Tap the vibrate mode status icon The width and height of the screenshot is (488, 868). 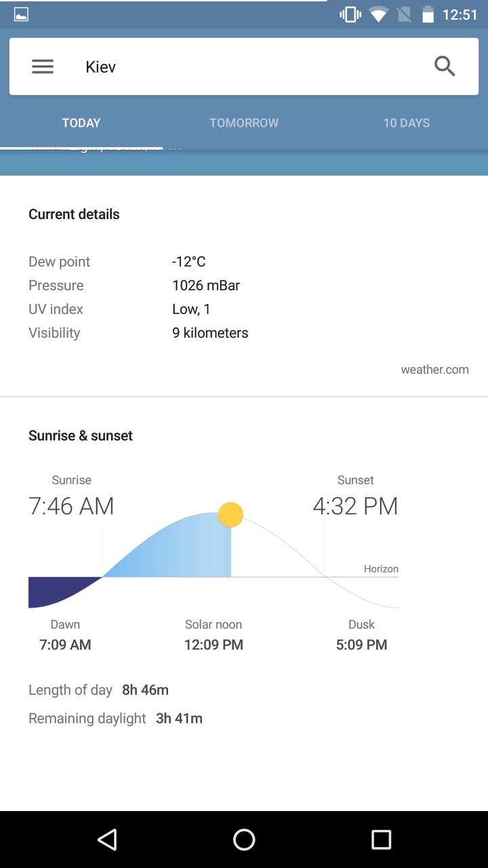350,14
